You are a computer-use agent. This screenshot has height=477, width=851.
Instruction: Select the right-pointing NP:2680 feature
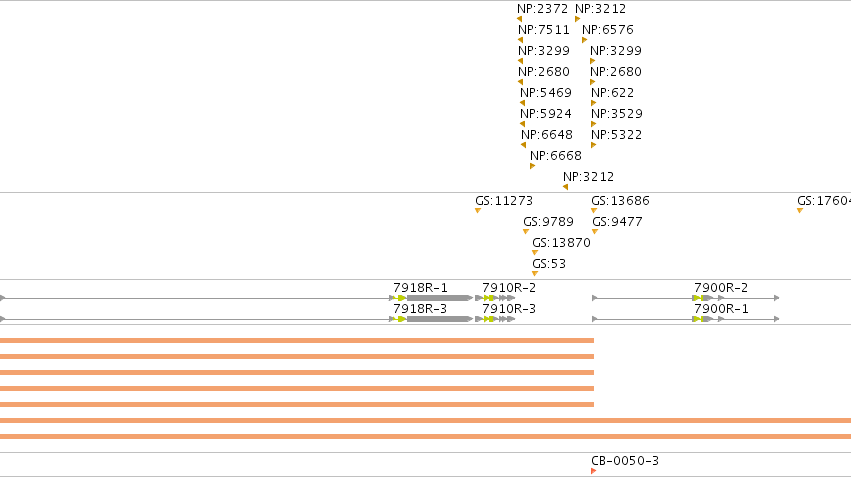[593, 82]
